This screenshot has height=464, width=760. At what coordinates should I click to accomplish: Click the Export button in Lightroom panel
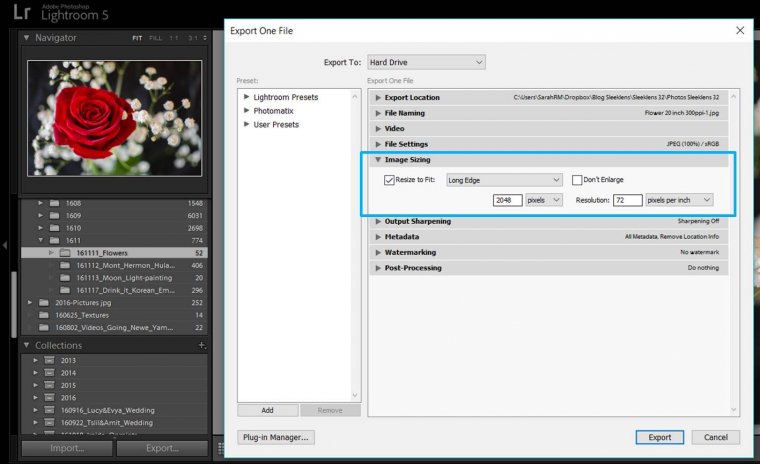point(162,448)
